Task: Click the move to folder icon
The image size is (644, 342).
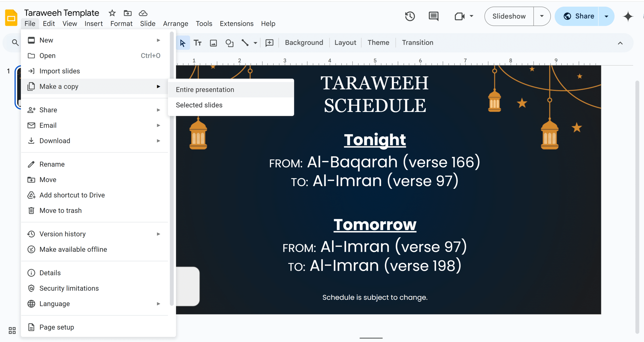Action: coord(127,13)
